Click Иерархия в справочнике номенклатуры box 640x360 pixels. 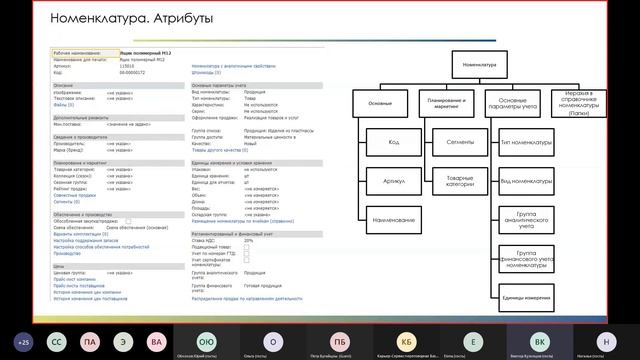coord(579,104)
